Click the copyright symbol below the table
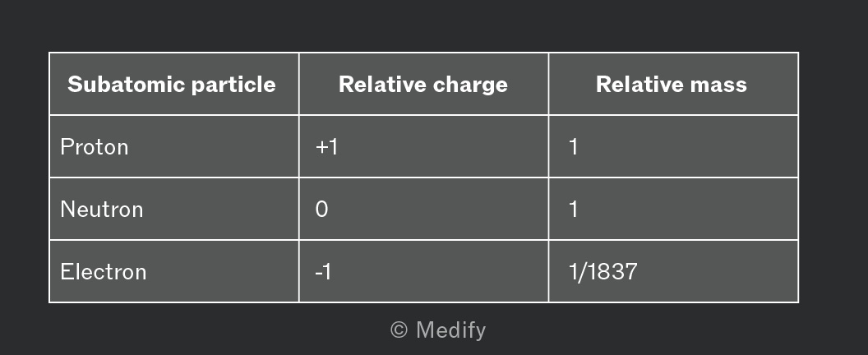Screen dimensions: 868x355 [399, 330]
